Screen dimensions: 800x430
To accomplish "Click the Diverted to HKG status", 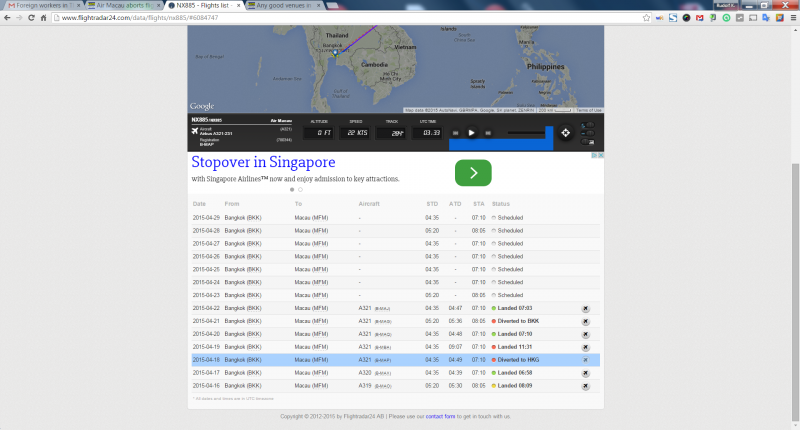I will tap(518, 360).
